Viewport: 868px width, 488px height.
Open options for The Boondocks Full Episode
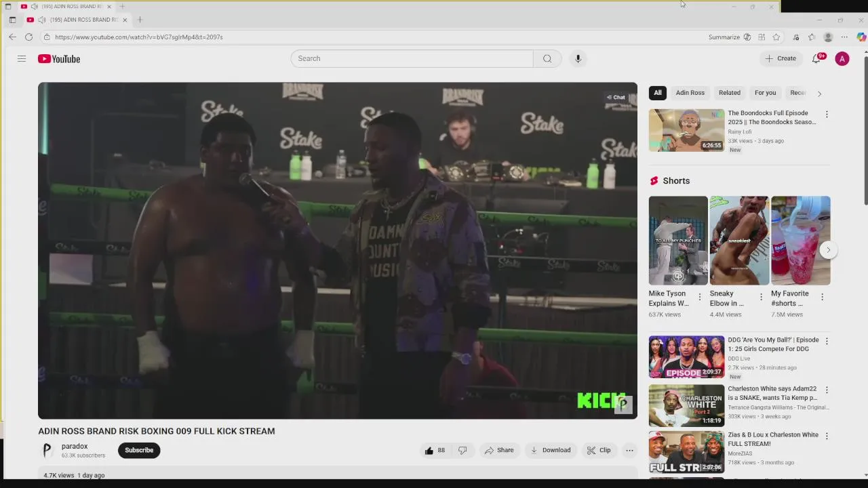[x=827, y=115]
